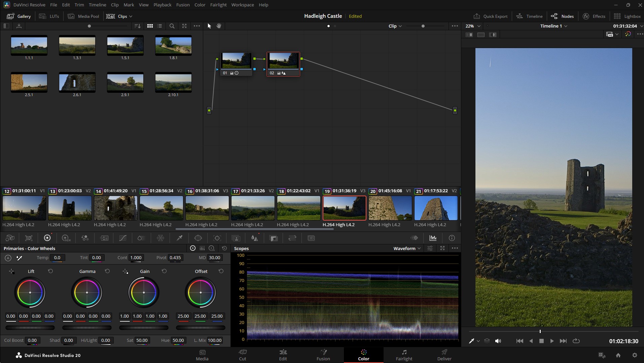Open gallery three-dot options menu
Image resolution: width=644 pixels, height=363 pixels.
197,26
